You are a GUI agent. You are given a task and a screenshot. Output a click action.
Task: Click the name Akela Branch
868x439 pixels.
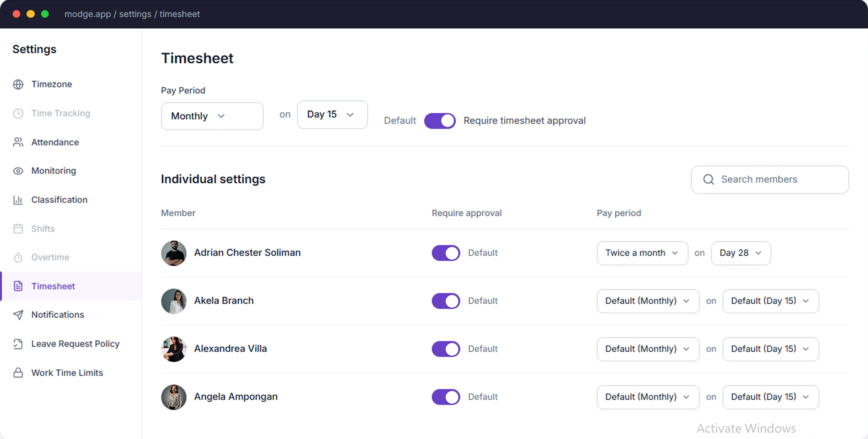pos(224,301)
